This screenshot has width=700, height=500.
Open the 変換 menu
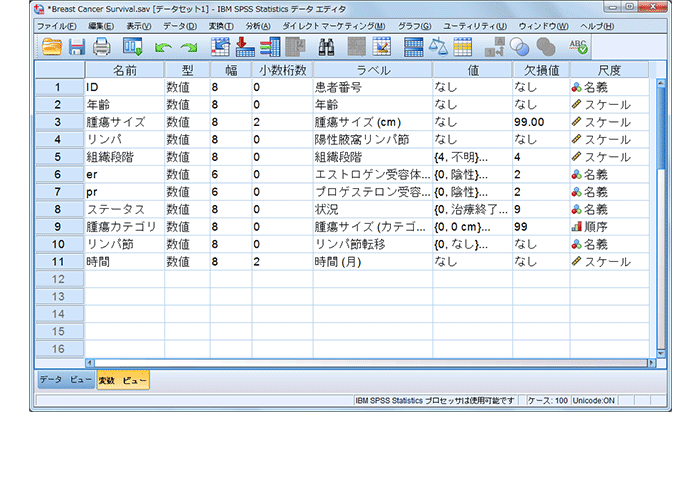[221, 26]
